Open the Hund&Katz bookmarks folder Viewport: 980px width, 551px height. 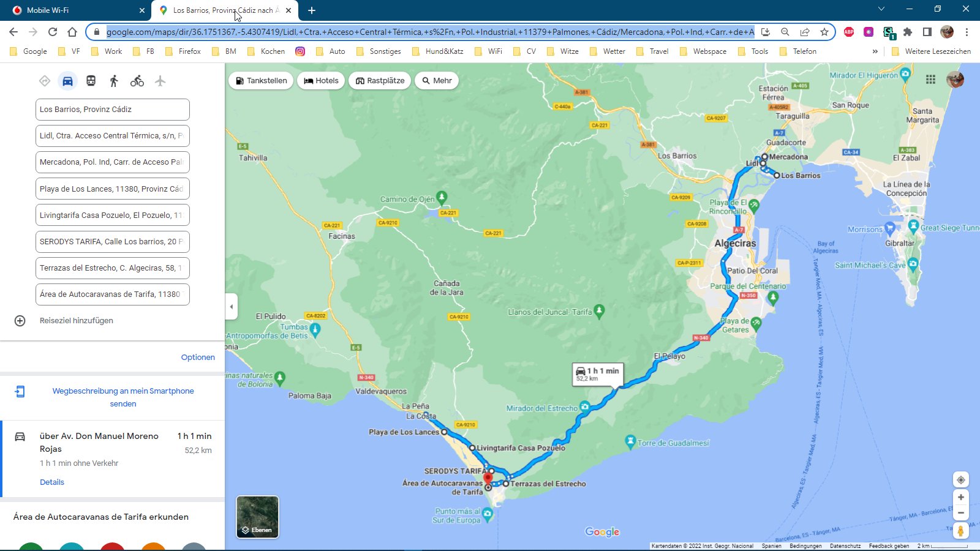(437, 51)
